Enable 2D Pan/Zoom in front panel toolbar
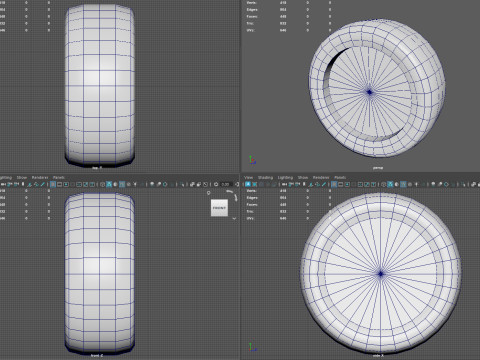Image resolution: width=480 pixels, height=360 pixels. 36,184
